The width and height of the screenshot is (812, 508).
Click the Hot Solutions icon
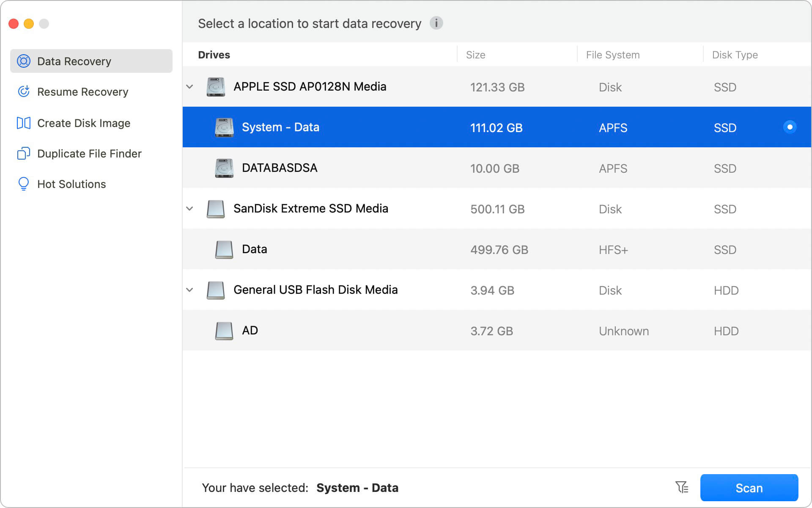click(x=22, y=184)
